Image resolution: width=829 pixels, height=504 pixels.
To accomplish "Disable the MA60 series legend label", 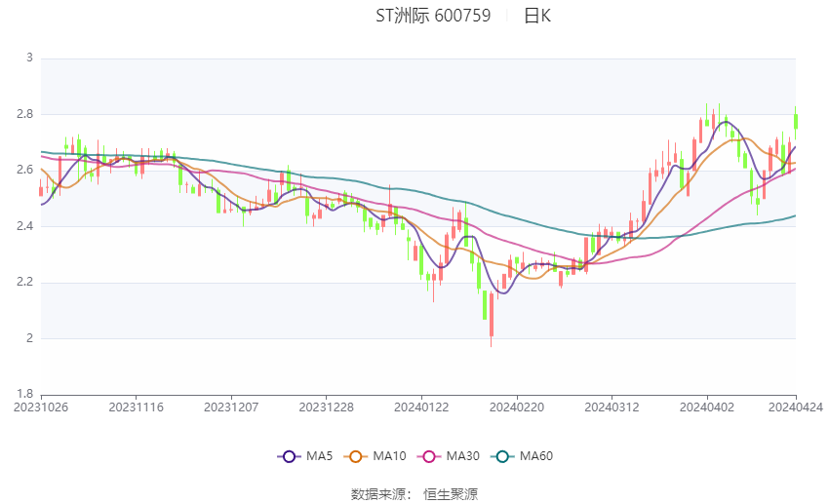I will coord(536,456).
